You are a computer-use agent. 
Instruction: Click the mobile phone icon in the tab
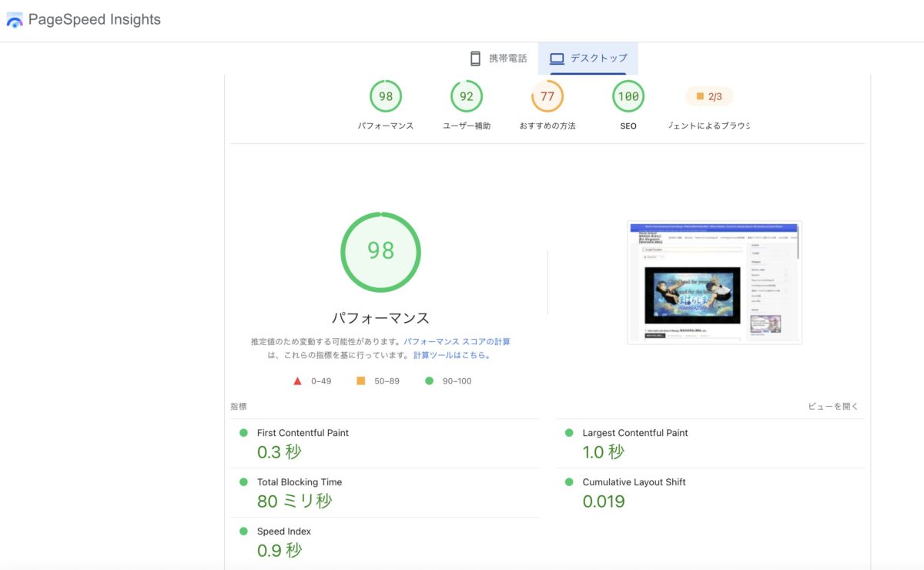pyautogui.click(x=475, y=59)
